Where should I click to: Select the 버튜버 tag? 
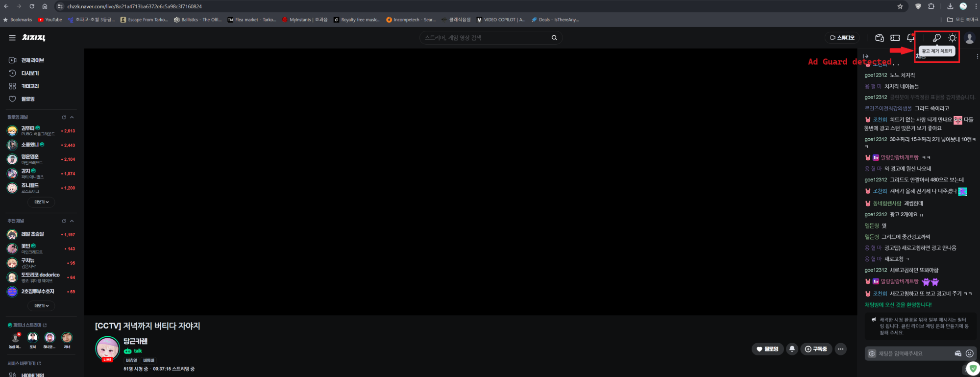point(149,360)
